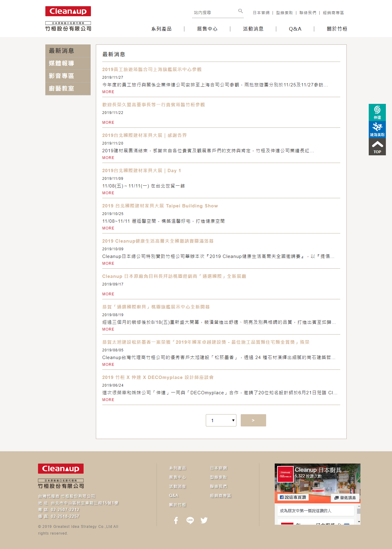
Task: Open the footer Twitter icon
Action: point(204,520)
